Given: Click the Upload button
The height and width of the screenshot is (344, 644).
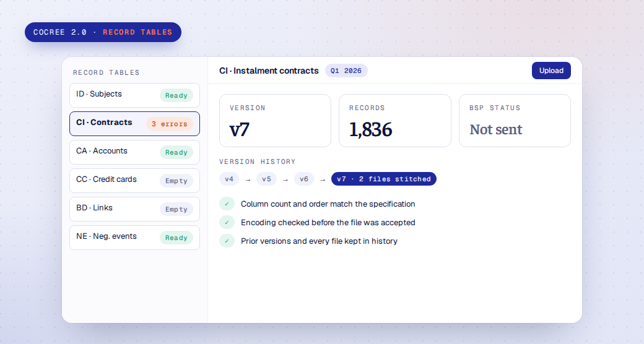Looking at the screenshot, I should (x=551, y=71).
